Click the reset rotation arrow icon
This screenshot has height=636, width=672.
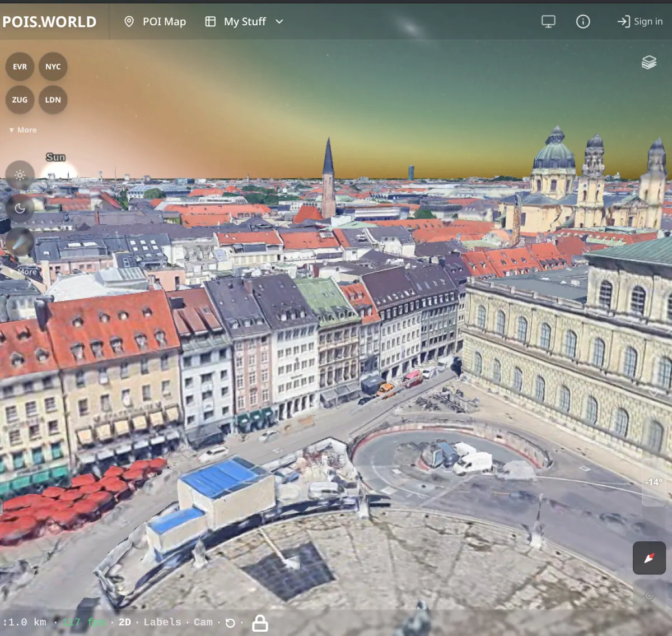click(x=230, y=623)
